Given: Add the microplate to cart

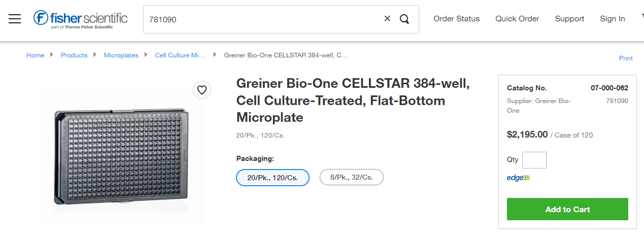Looking at the screenshot, I should point(567,209).
